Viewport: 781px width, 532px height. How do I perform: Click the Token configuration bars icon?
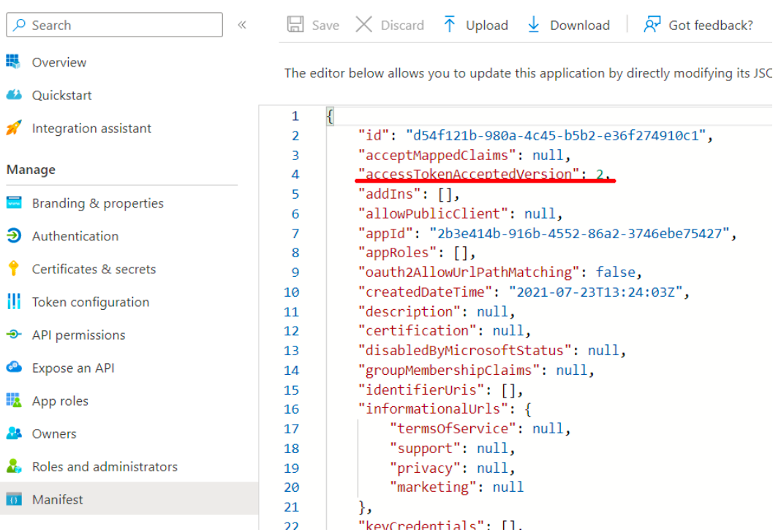click(x=13, y=300)
